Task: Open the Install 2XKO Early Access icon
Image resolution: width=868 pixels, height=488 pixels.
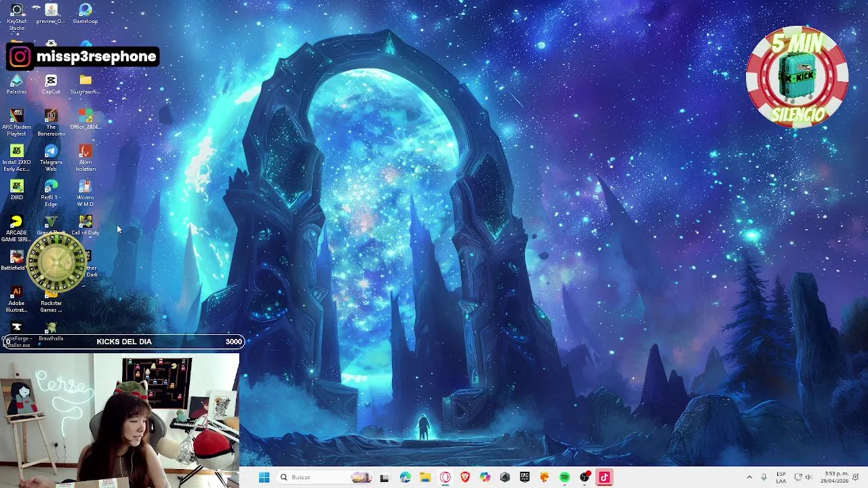Action: pos(16,158)
